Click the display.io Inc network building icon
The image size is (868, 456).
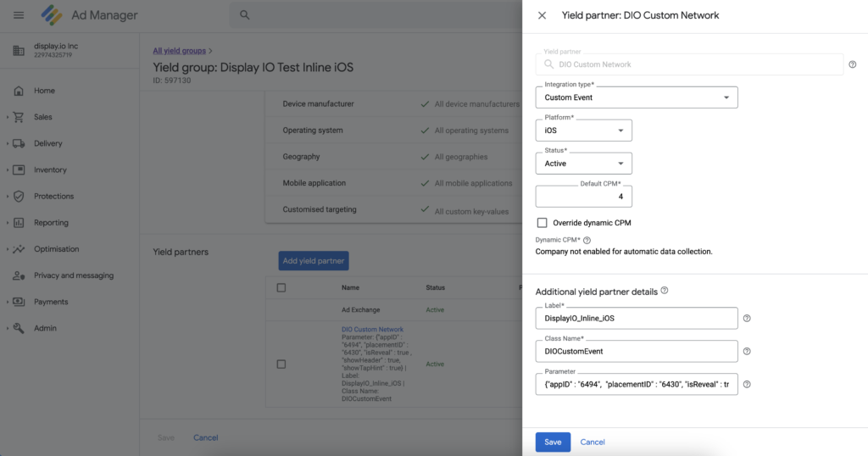19,50
